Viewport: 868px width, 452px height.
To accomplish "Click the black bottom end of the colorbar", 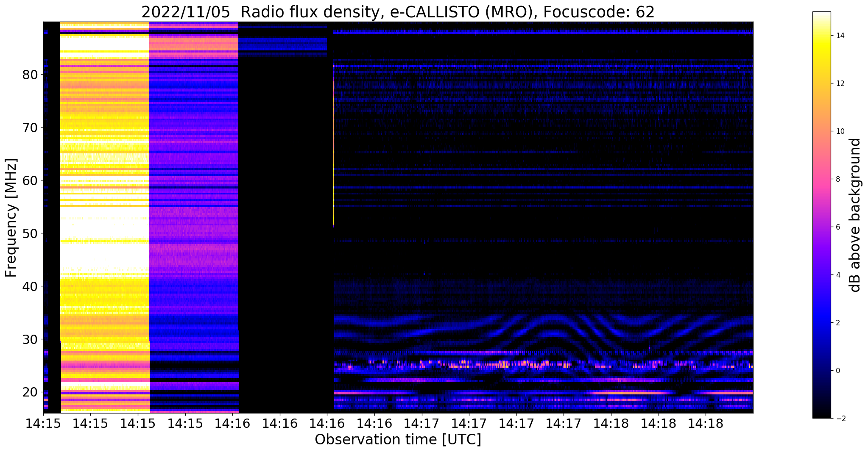I will click(821, 414).
